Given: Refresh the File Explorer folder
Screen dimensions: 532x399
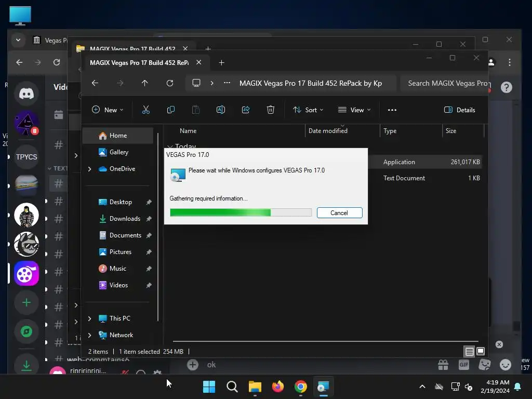Looking at the screenshot, I should point(170,83).
